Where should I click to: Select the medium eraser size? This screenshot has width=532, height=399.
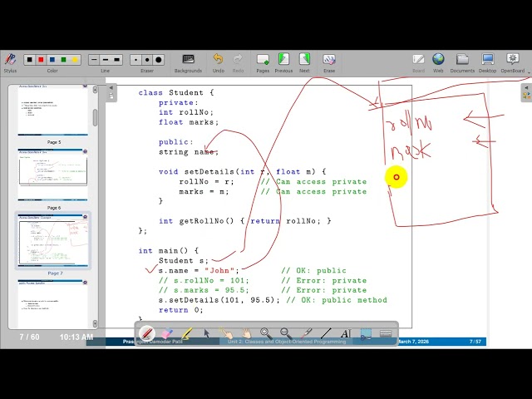pos(147,60)
